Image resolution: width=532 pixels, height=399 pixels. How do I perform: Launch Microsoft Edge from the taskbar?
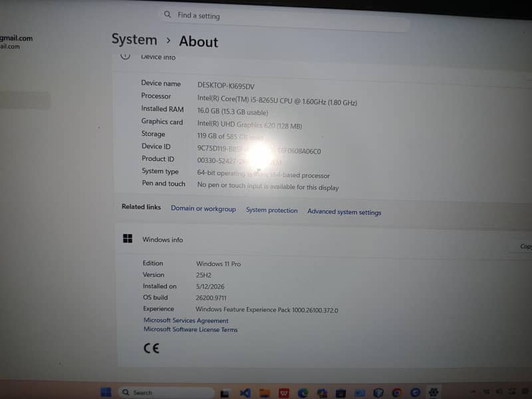point(303,393)
